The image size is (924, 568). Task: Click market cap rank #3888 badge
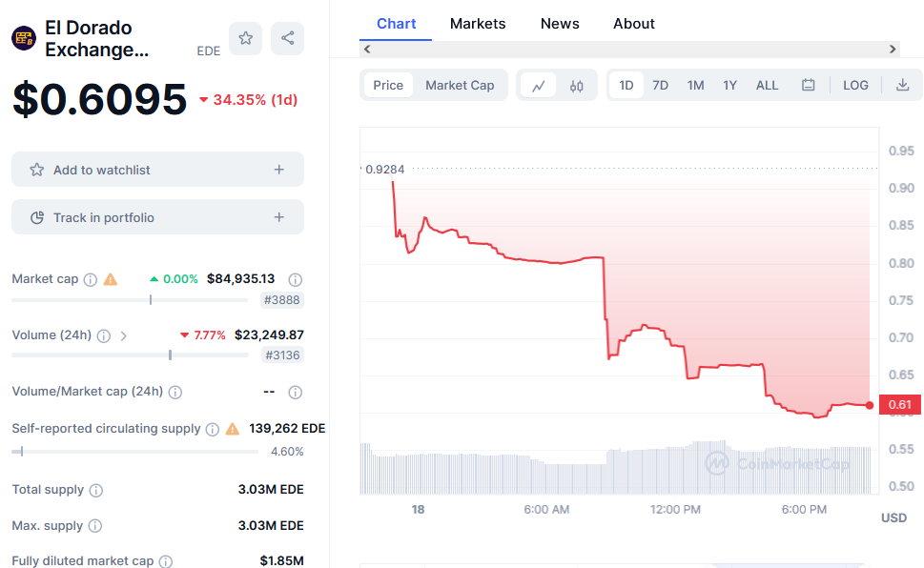click(281, 300)
